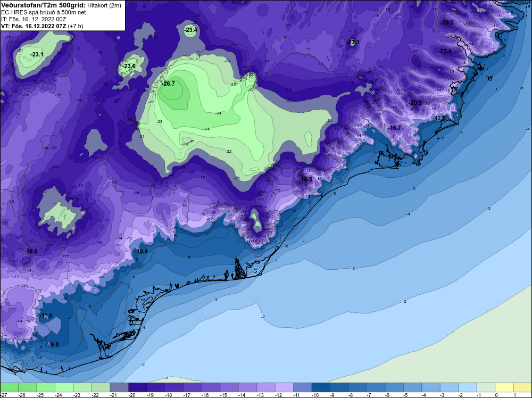Select the -23.4 temperature value

point(190,30)
